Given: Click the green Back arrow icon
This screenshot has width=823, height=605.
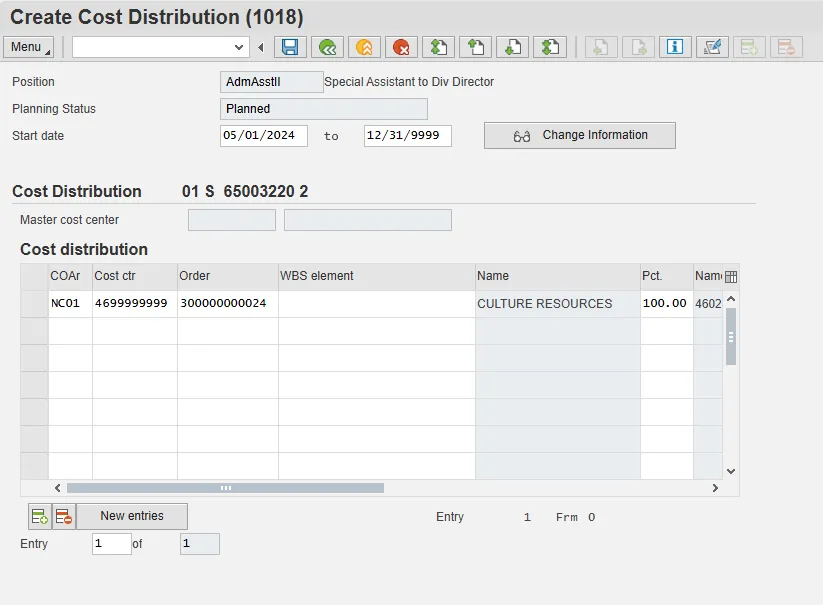Looking at the screenshot, I should pos(326,47).
